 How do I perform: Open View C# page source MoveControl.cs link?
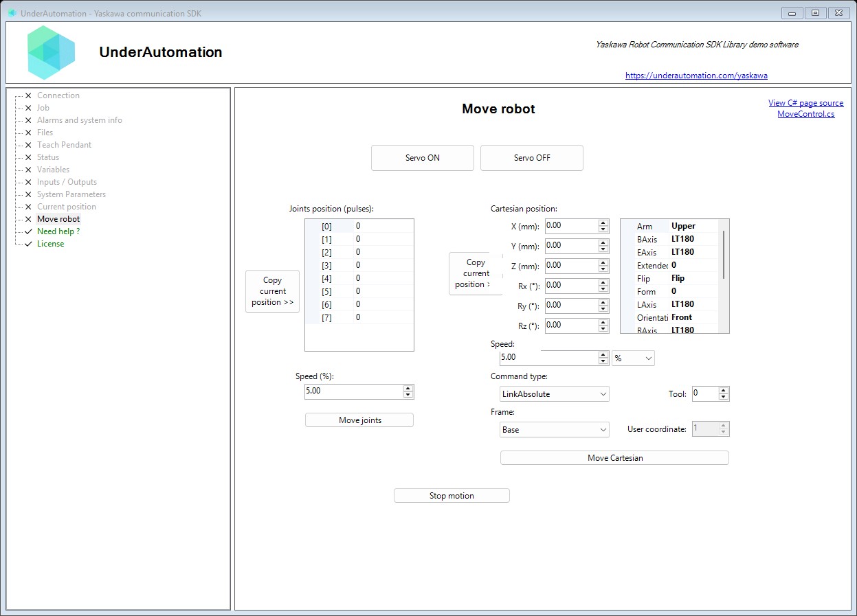tap(806, 109)
